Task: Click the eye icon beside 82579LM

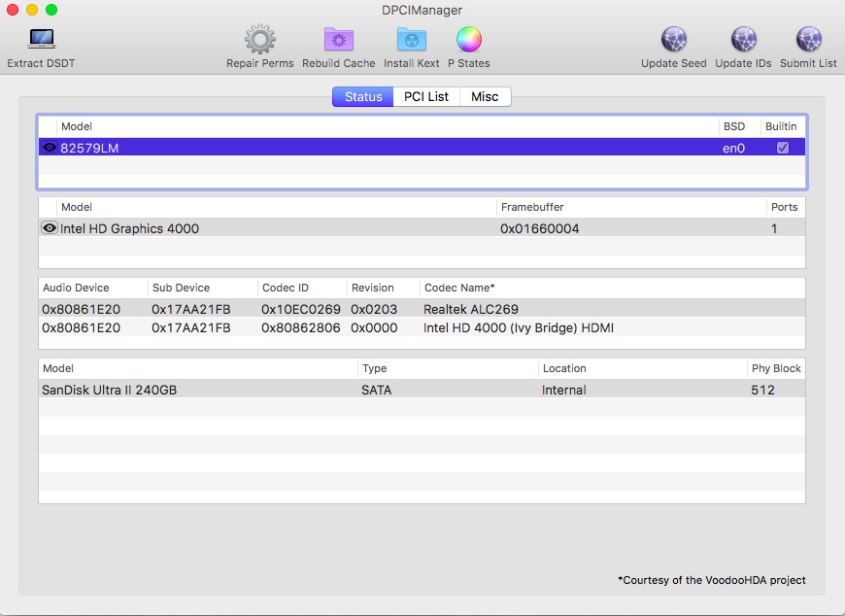Action: 50,148
